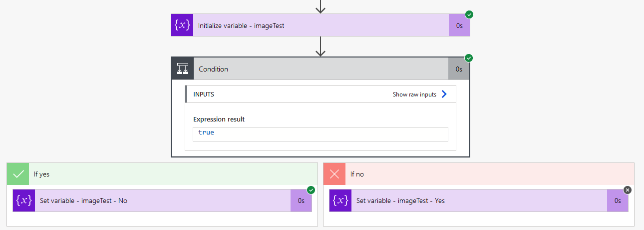Click the variable icon on Set variable - imageTest - No
The image size is (644, 230).
point(24,200)
